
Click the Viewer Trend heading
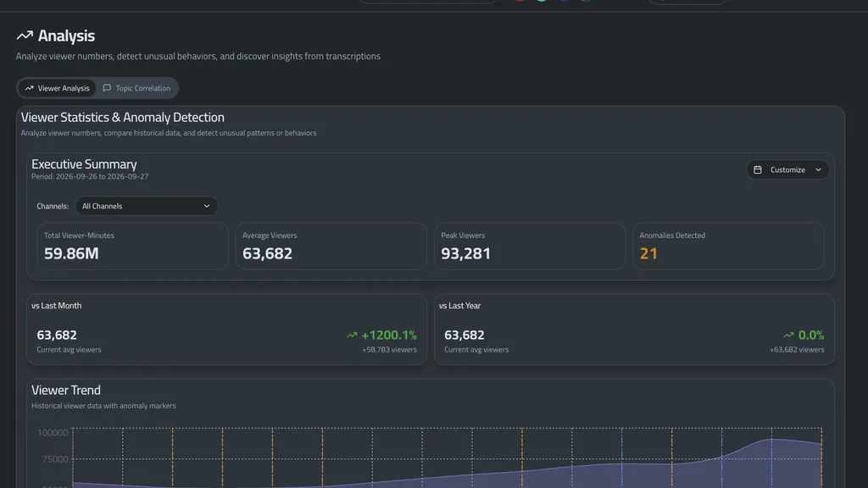66,390
